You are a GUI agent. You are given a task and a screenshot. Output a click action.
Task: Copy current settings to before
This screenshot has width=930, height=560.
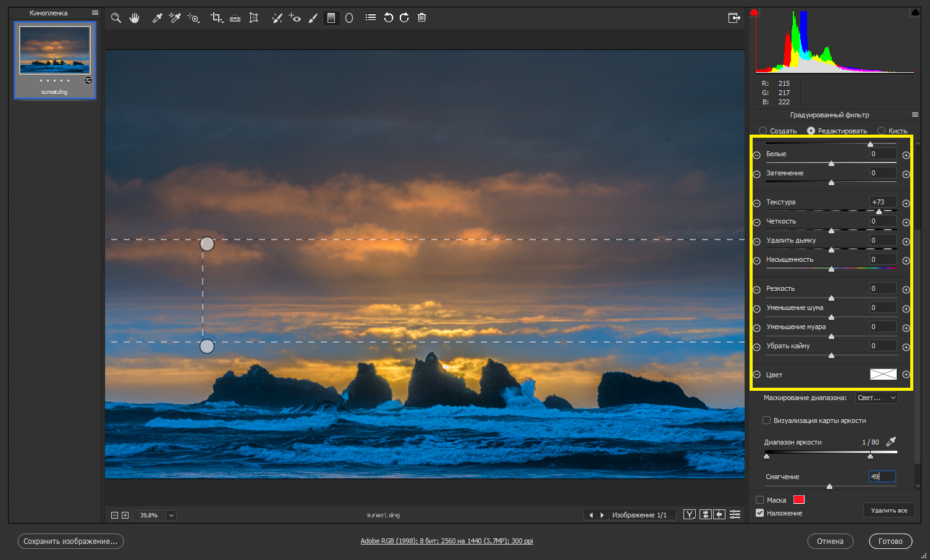click(719, 514)
